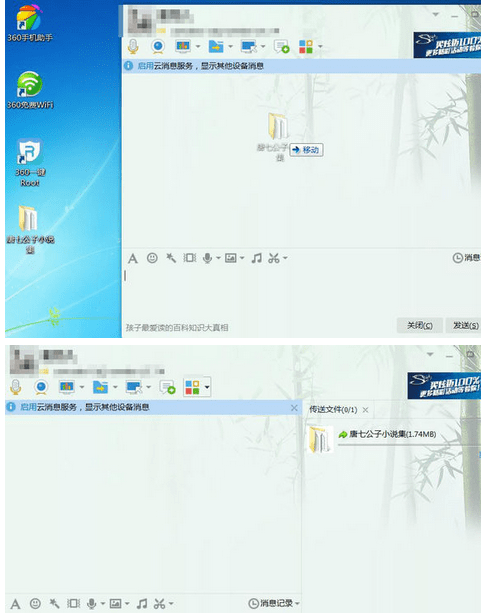Create discussion group in top chat window
The image size is (481, 613).
282,47
